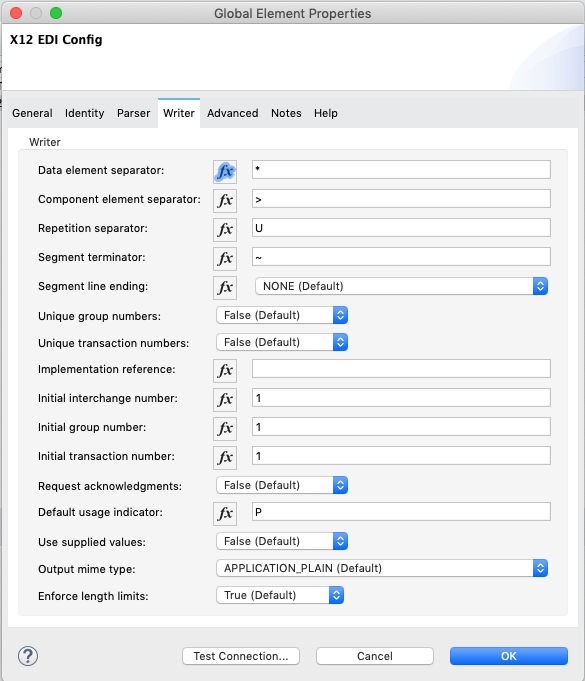Click fx icon next to Segment line ending
The height and width of the screenshot is (681, 585).
pyautogui.click(x=225, y=288)
